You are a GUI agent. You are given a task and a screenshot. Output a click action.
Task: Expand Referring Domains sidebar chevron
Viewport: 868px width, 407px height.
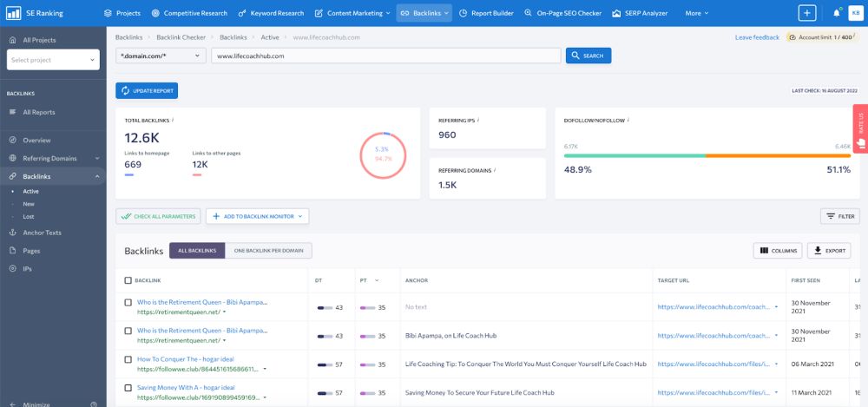(97, 158)
